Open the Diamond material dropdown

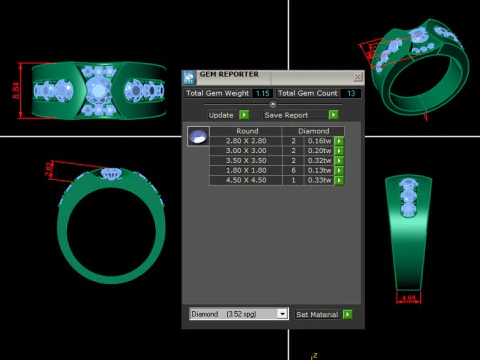pyautogui.click(x=282, y=314)
